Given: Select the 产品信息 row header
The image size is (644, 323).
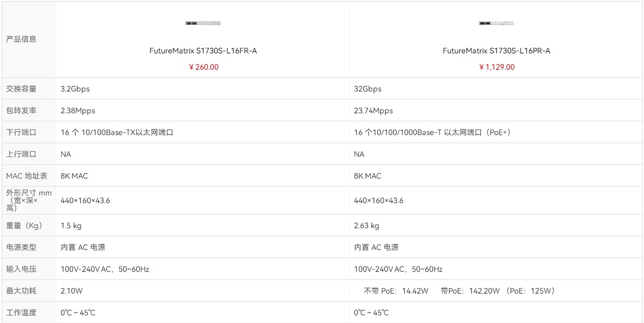Looking at the screenshot, I should pos(21,39).
